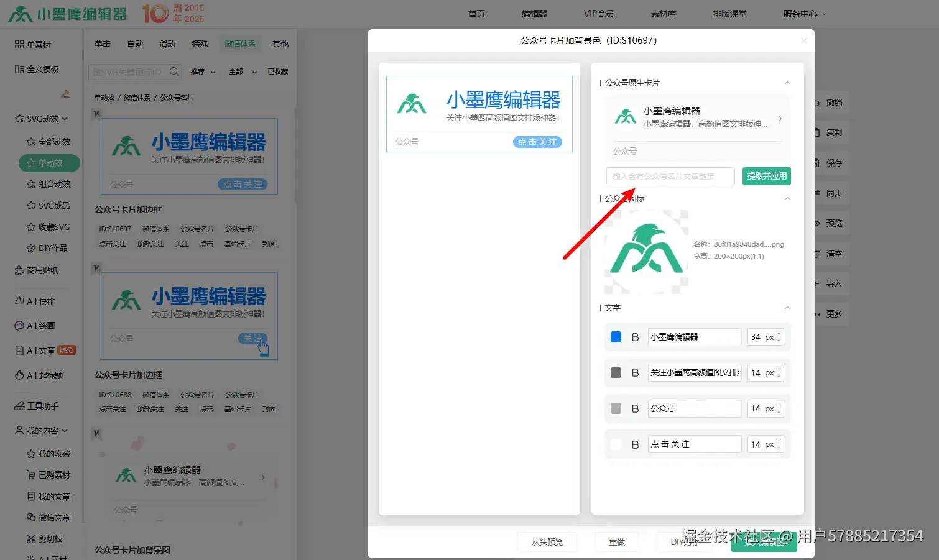Open 微信文章 in the sidebar

pyautogui.click(x=49, y=518)
